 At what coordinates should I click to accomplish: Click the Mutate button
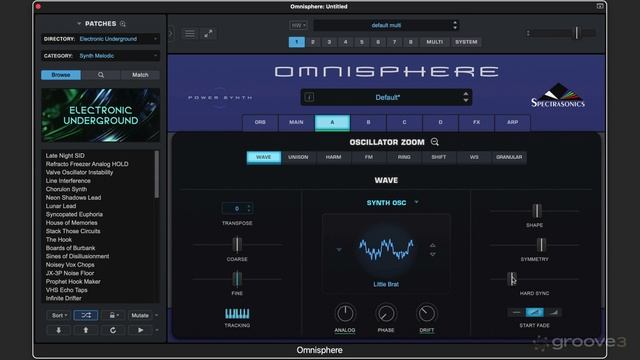[x=140, y=315]
